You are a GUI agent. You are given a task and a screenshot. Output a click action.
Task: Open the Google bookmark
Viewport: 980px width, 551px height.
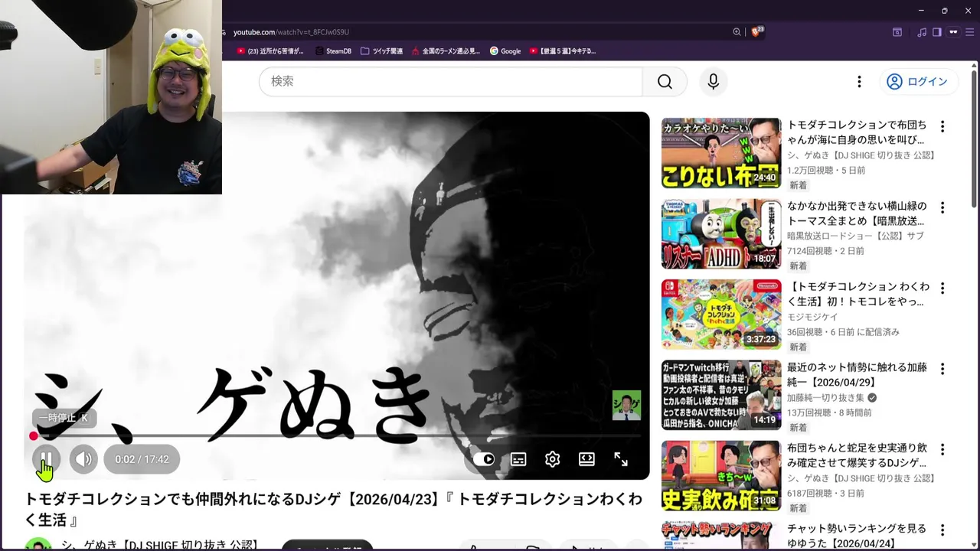click(x=505, y=51)
